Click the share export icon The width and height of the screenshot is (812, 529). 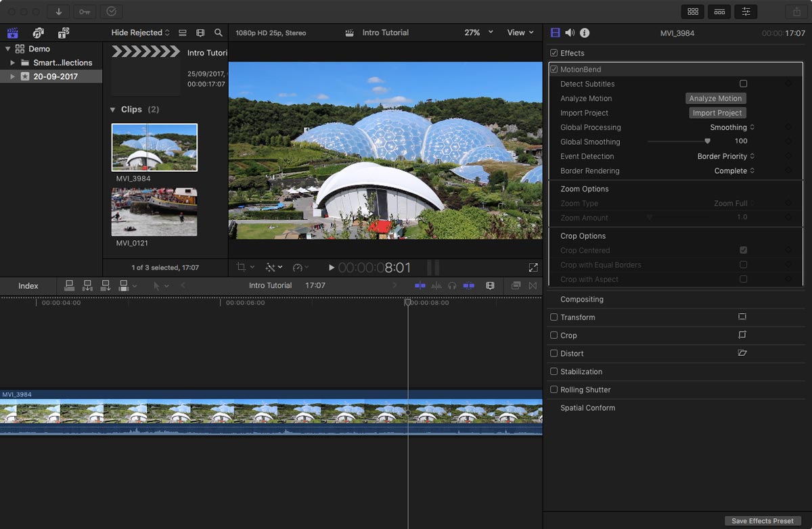tap(795, 11)
